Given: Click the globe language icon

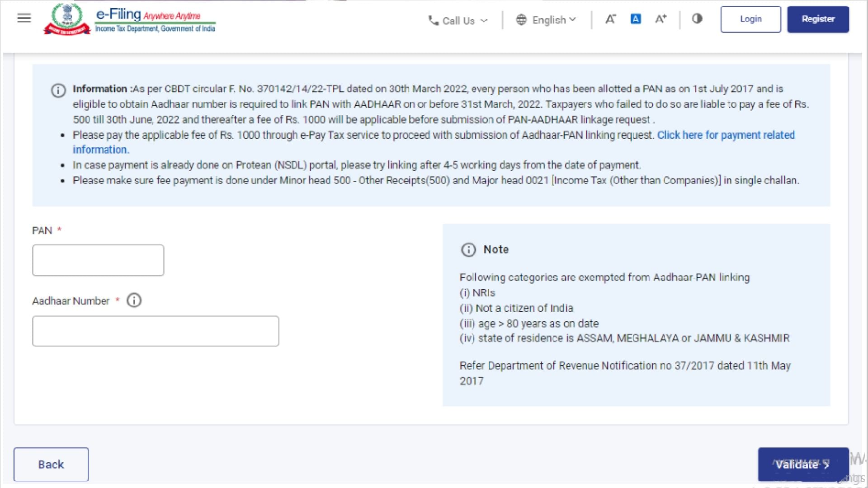Looking at the screenshot, I should click(x=522, y=20).
